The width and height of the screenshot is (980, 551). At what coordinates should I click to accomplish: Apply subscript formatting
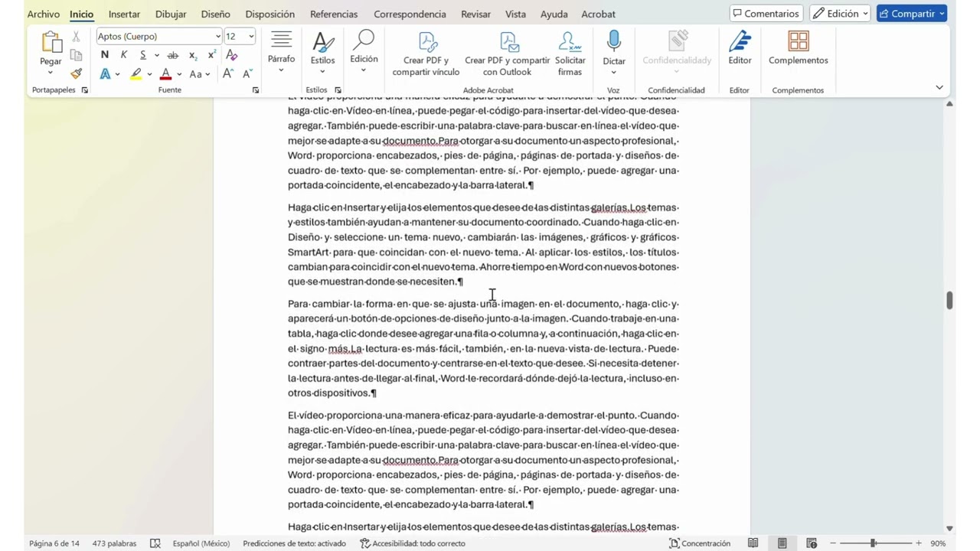tap(192, 55)
